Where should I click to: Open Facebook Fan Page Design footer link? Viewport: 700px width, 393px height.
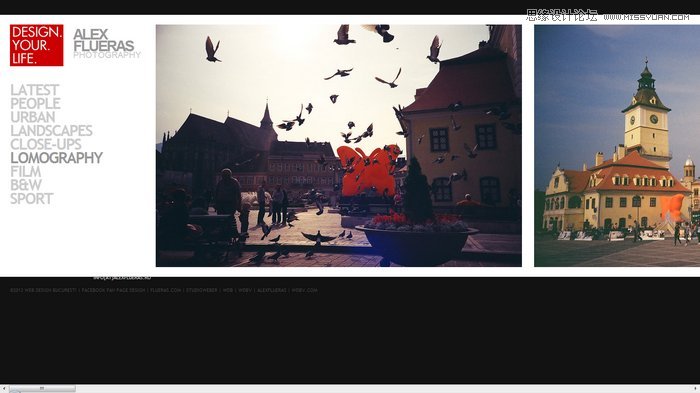[x=113, y=290]
